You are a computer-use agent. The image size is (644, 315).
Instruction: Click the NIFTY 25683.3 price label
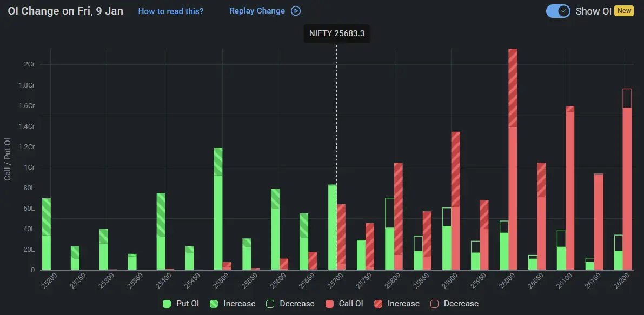[x=337, y=33]
